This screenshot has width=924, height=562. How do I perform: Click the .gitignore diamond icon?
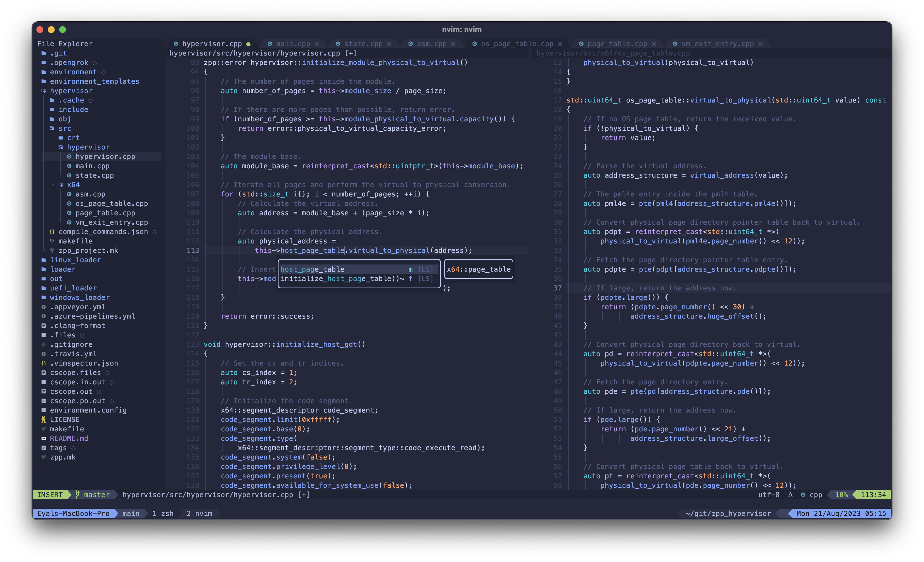[x=44, y=344]
